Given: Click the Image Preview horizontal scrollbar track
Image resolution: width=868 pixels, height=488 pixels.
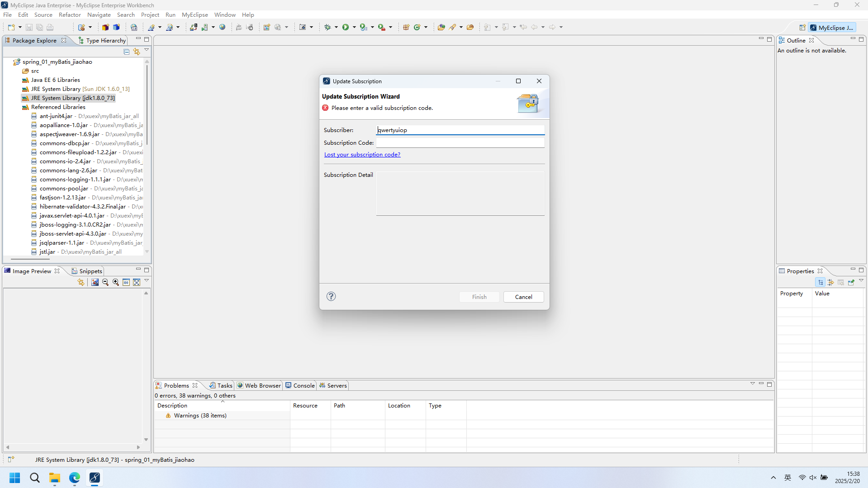Looking at the screenshot, I should (x=73, y=447).
